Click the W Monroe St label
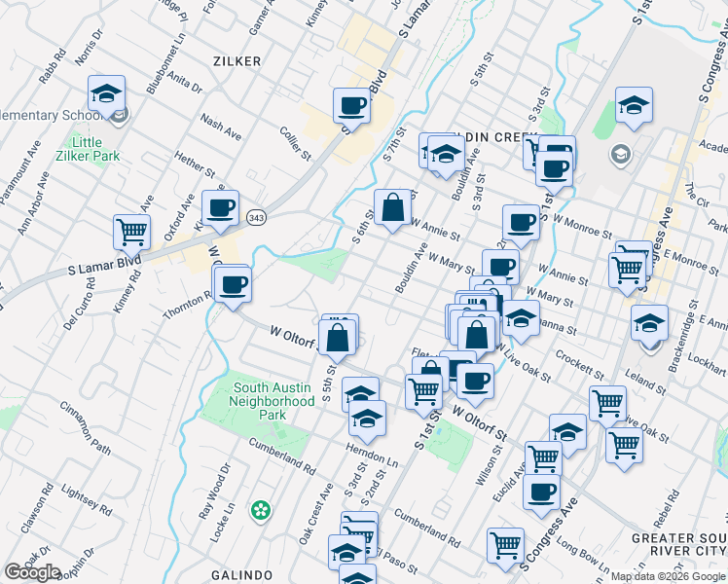This screenshot has height=584, width=728. [582, 227]
